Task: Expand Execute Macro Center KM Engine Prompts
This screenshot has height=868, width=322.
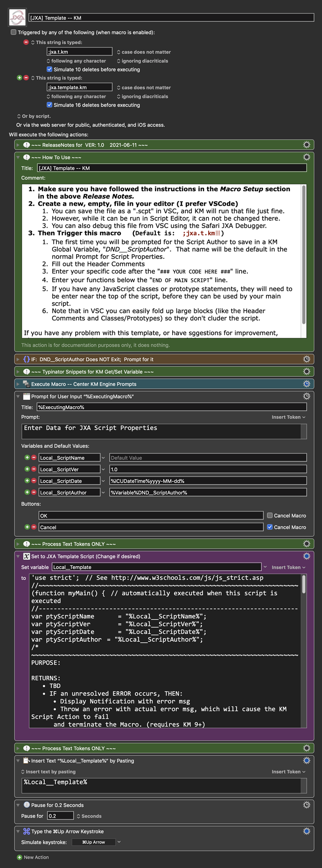Action: (x=18, y=384)
